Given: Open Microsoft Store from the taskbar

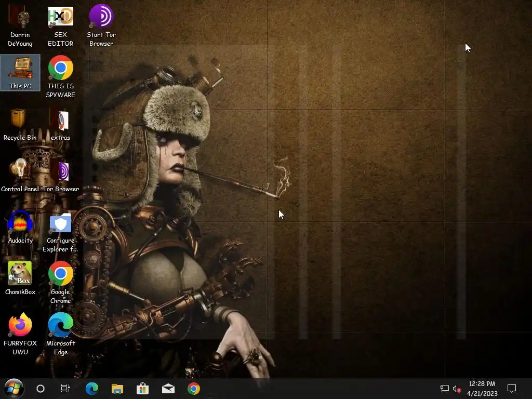Looking at the screenshot, I should (x=142, y=389).
